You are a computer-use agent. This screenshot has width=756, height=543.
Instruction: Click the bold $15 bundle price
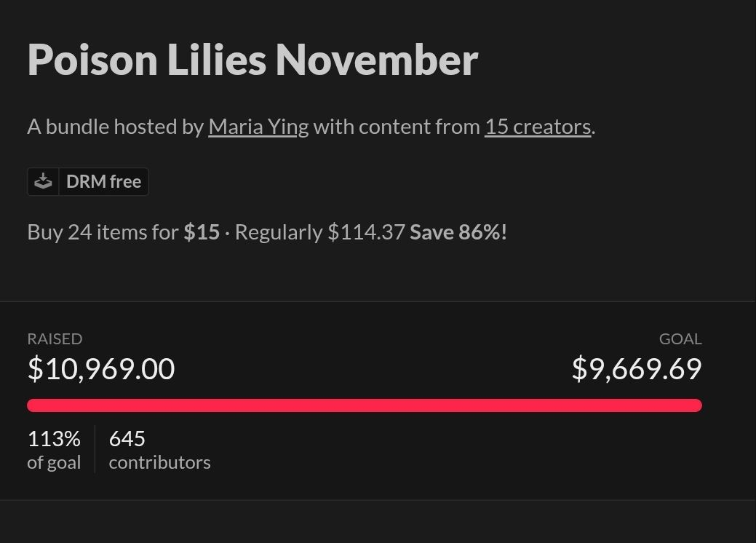(x=202, y=232)
